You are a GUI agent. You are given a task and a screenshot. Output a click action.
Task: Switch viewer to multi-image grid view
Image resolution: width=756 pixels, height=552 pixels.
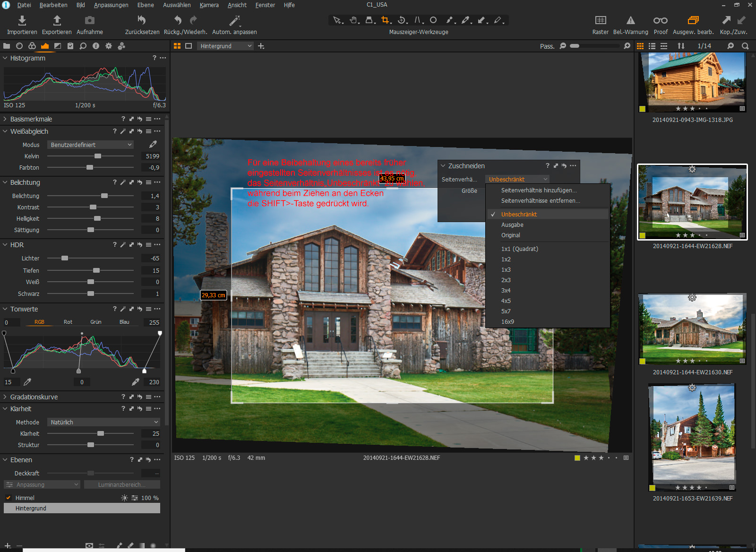pyautogui.click(x=177, y=46)
